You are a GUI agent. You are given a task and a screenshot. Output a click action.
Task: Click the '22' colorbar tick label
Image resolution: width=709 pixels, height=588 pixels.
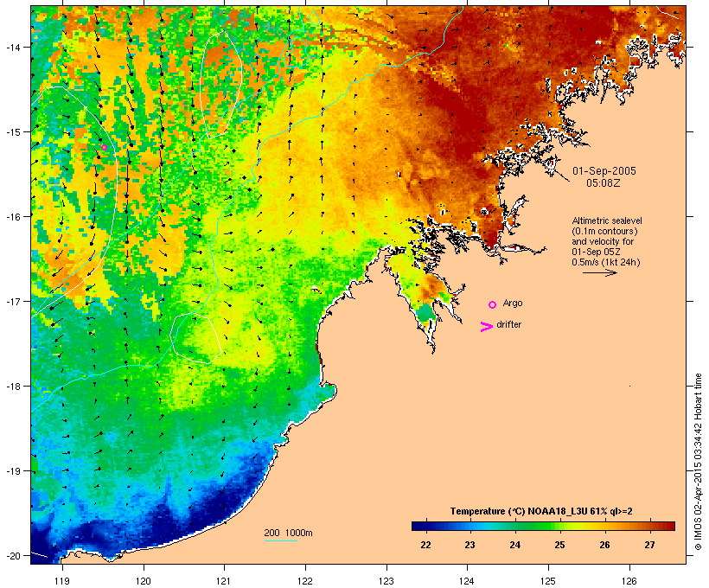425,545
